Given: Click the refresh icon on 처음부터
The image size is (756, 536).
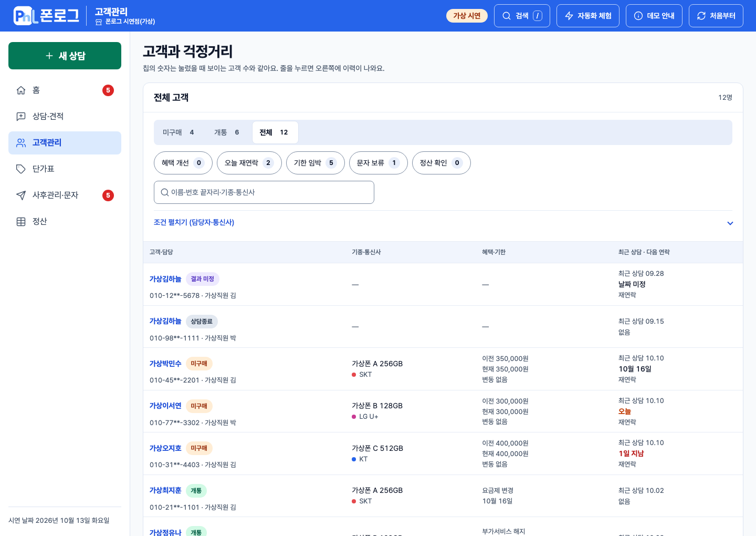Looking at the screenshot, I should [701, 16].
